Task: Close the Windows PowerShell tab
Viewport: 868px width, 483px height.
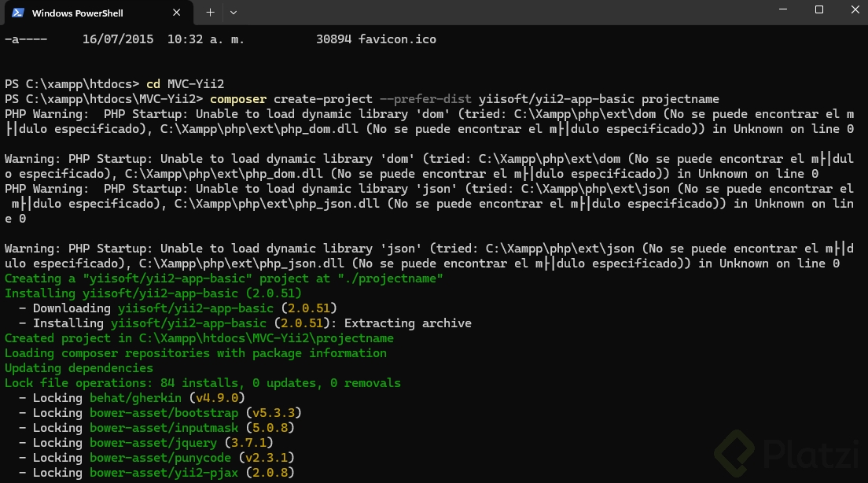Action: (x=182, y=13)
